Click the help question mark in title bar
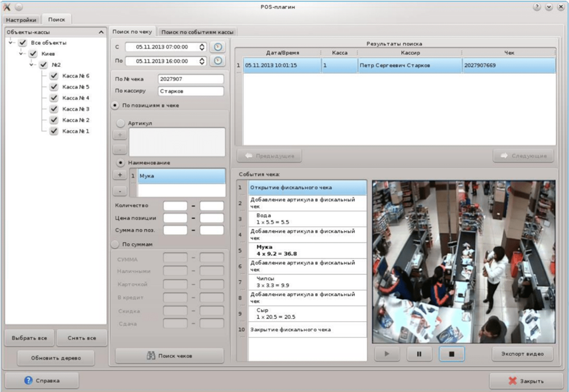569x392 pixels. [537, 7]
